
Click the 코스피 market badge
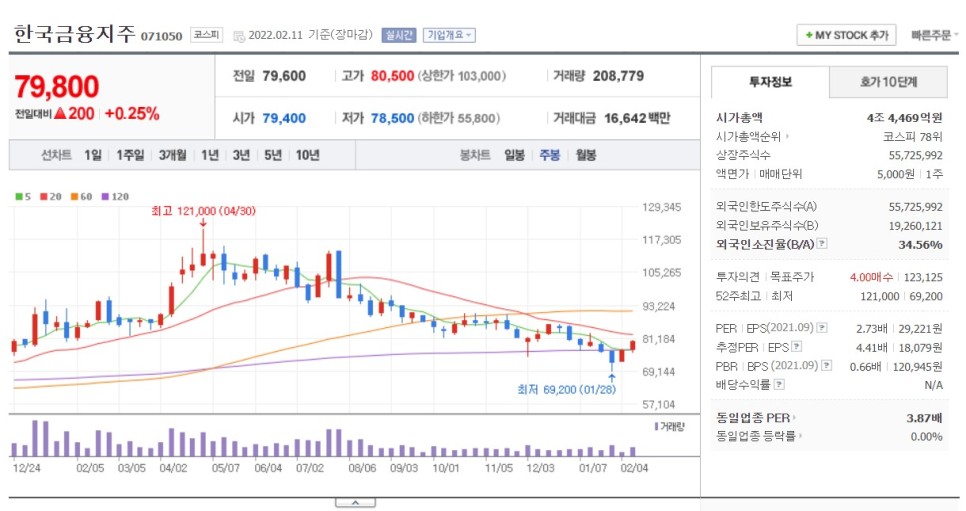[x=206, y=35]
